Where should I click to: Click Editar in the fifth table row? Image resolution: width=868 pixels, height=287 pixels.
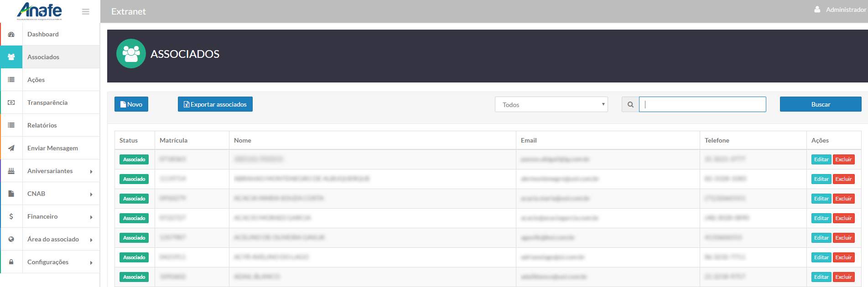tap(821, 238)
